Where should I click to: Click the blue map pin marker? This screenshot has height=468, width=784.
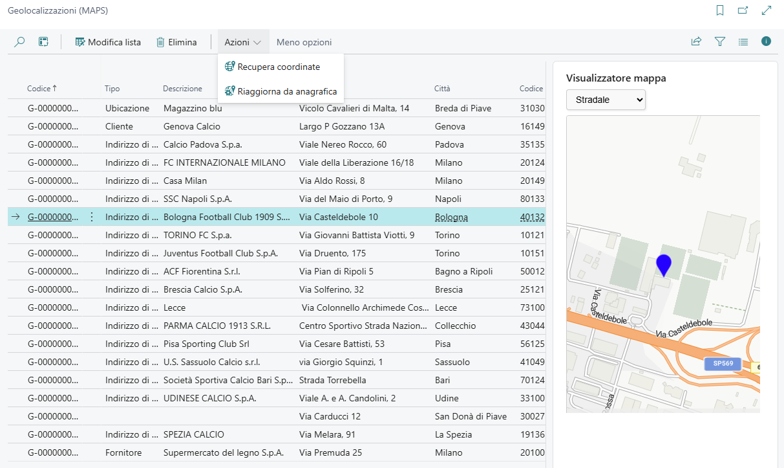664,264
